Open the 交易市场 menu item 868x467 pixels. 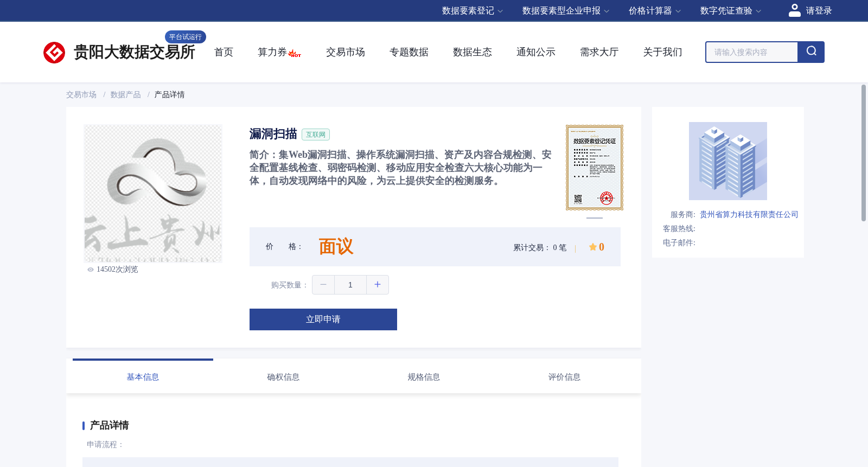(346, 52)
